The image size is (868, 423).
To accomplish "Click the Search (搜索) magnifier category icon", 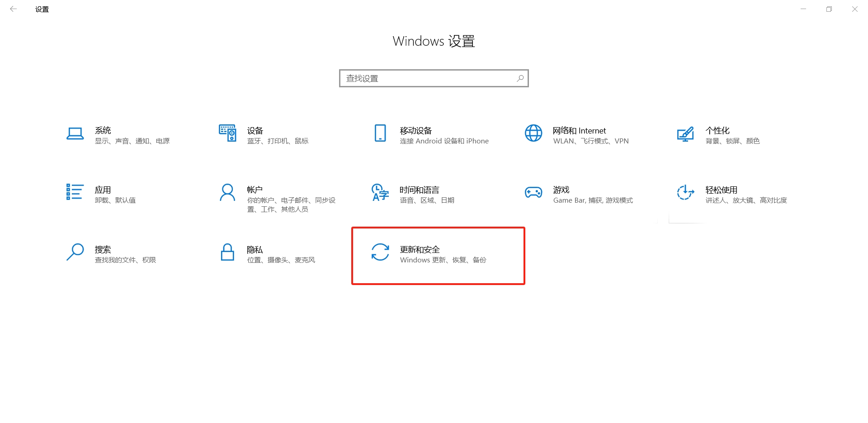I will tap(75, 252).
